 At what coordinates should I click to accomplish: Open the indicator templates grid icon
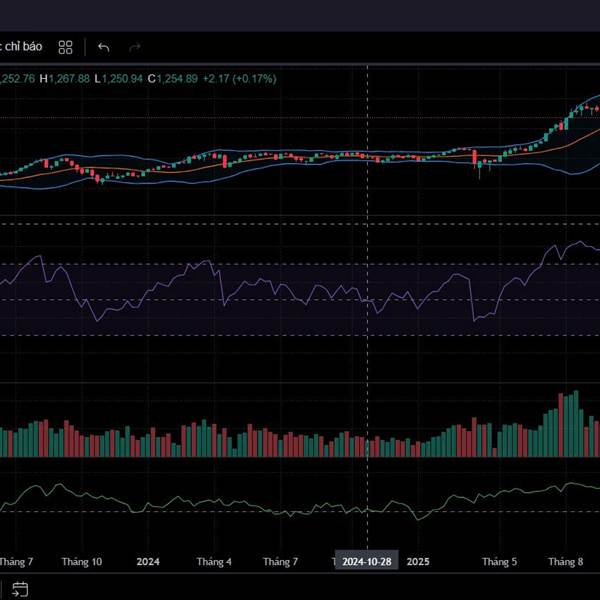click(x=65, y=47)
